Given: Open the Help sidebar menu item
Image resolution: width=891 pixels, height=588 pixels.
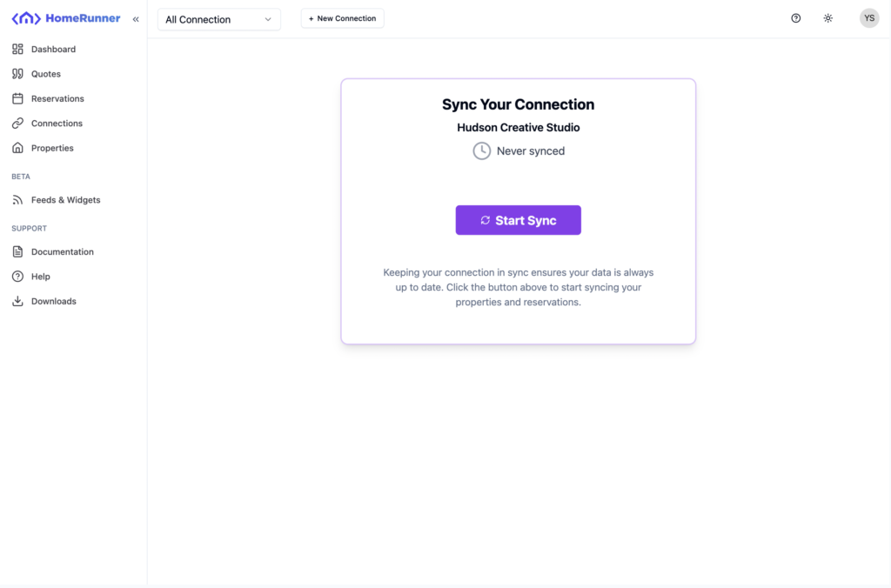Looking at the screenshot, I should 40,277.
